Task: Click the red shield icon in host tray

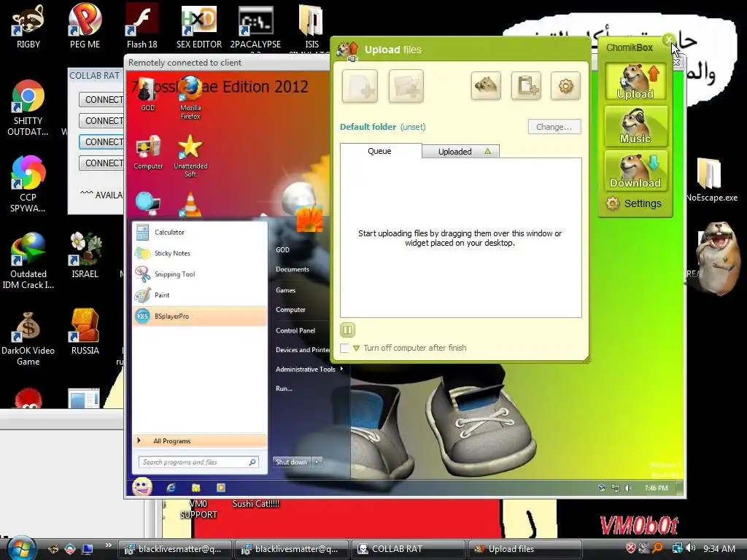Action: pyautogui.click(x=631, y=548)
